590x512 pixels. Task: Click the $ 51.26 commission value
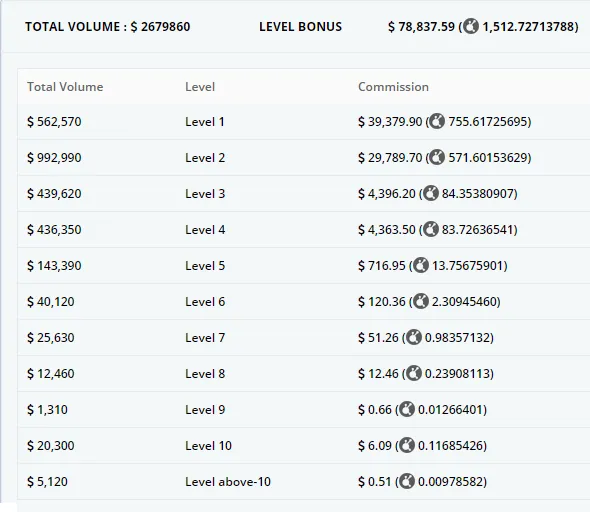point(378,337)
